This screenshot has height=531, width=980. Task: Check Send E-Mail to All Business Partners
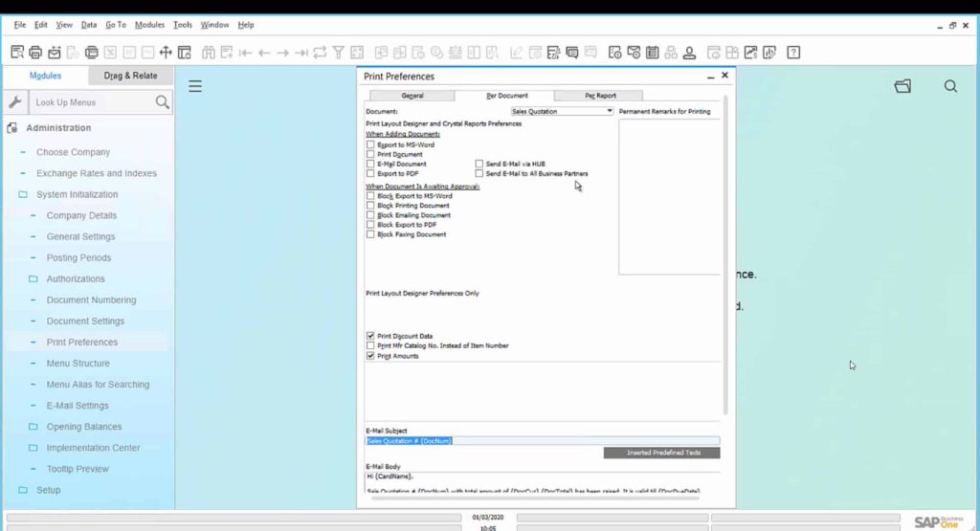point(479,174)
